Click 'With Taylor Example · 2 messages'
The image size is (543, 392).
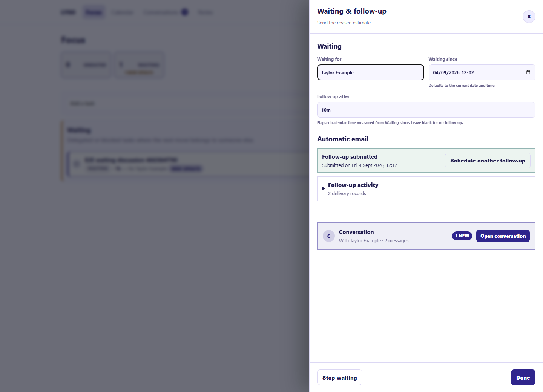point(374,241)
